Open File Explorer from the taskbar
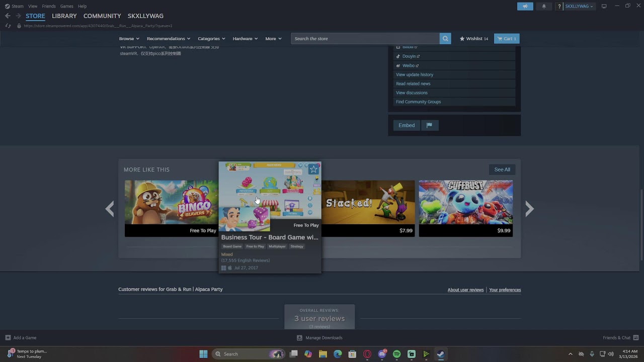 (323, 354)
